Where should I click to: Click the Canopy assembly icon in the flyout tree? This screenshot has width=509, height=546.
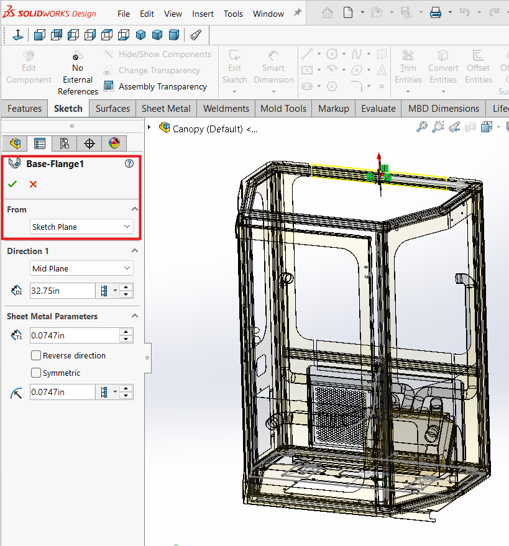[164, 128]
